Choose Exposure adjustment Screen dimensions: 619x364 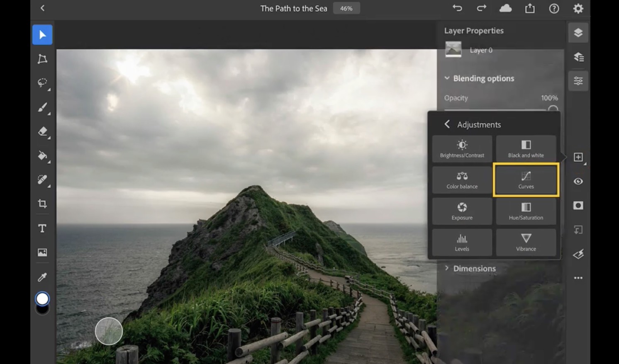coord(462,211)
